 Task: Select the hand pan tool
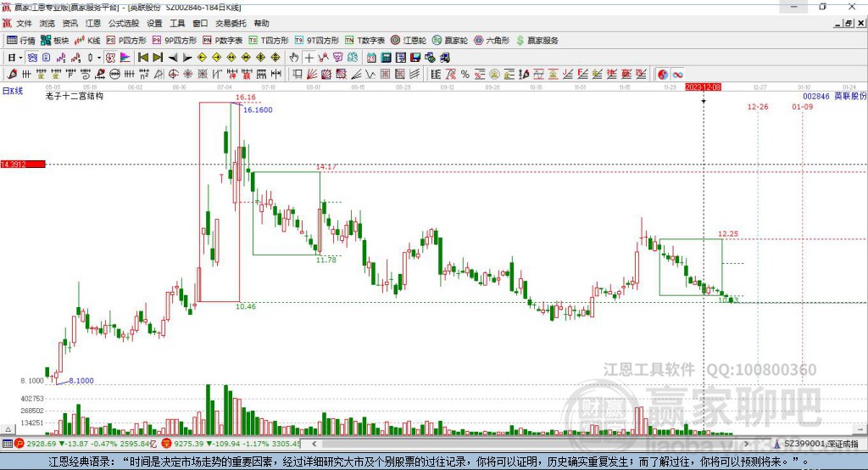(294, 58)
